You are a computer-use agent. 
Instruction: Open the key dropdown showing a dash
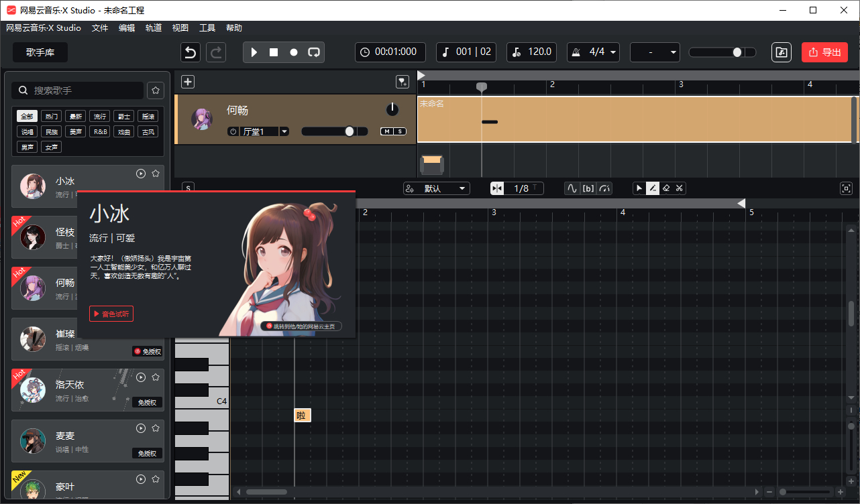point(655,52)
